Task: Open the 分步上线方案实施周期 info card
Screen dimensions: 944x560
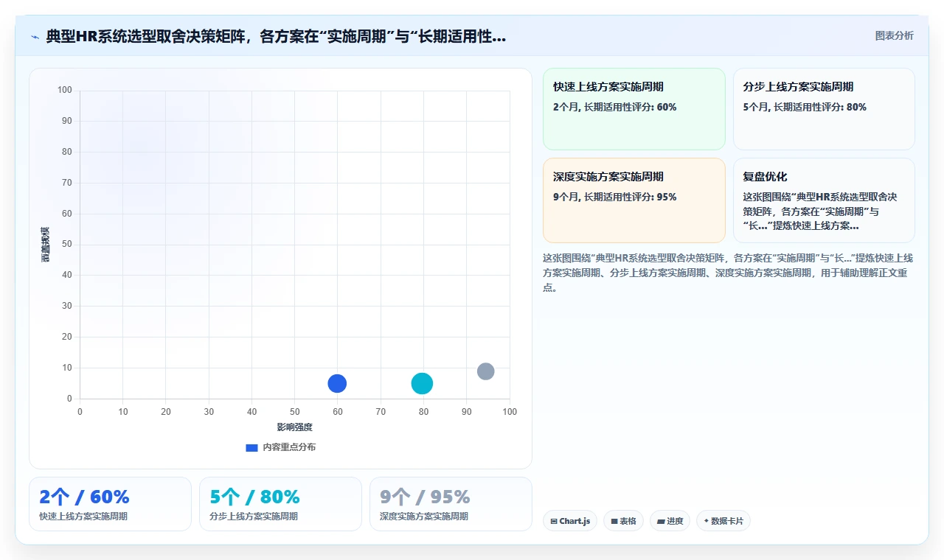Action: (824, 109)
